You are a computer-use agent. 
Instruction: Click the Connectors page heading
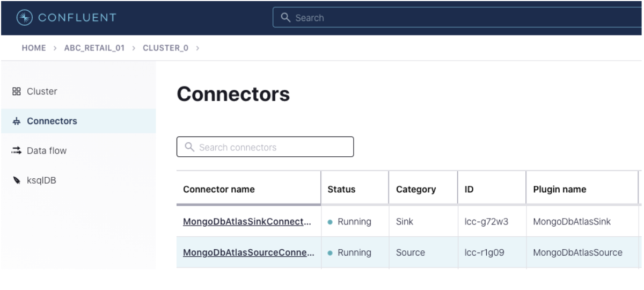tap(233, 94)
